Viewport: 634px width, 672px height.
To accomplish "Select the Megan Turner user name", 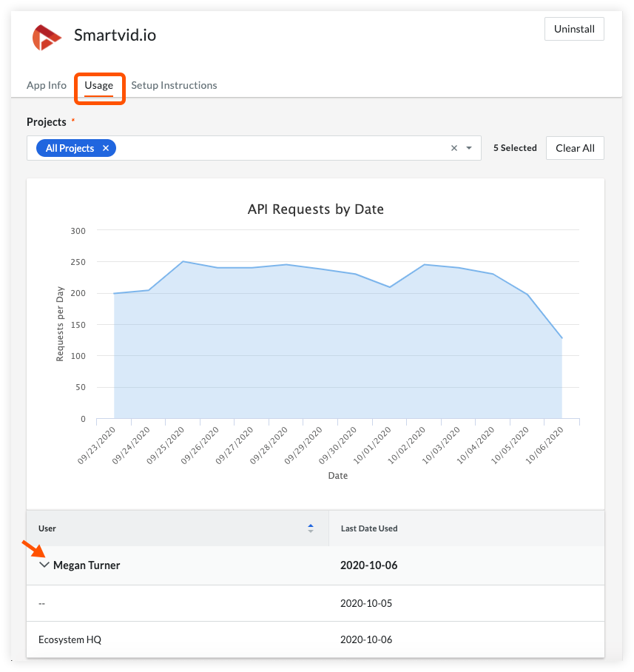I will pyautogui.click(x=87, y=565).
